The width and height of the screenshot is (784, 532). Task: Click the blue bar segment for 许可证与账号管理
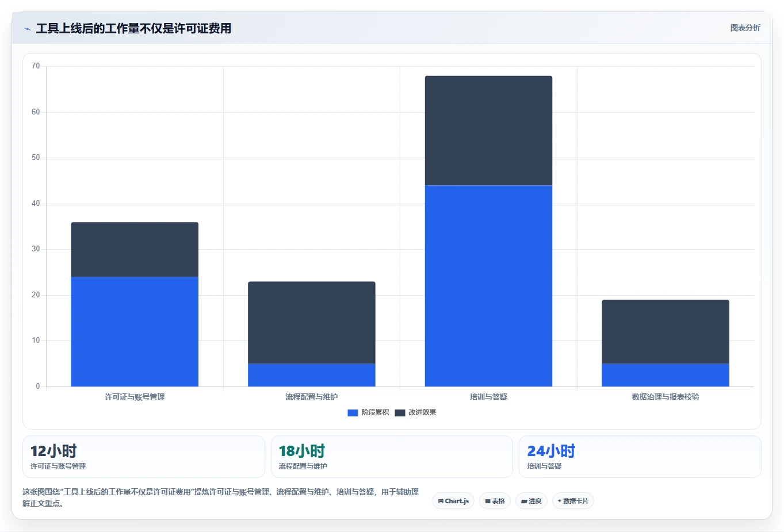(x=135, y=332)
